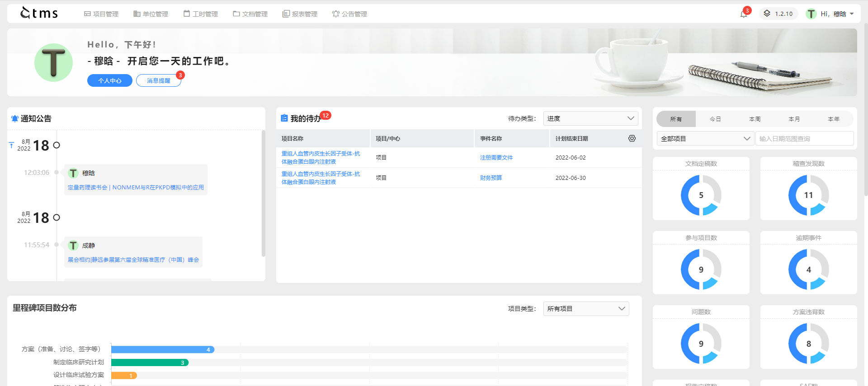The width and height of the screenshot is (868, 386).
Task: Open the 待办类型 进度 dropdown
Action: [590, 118]
